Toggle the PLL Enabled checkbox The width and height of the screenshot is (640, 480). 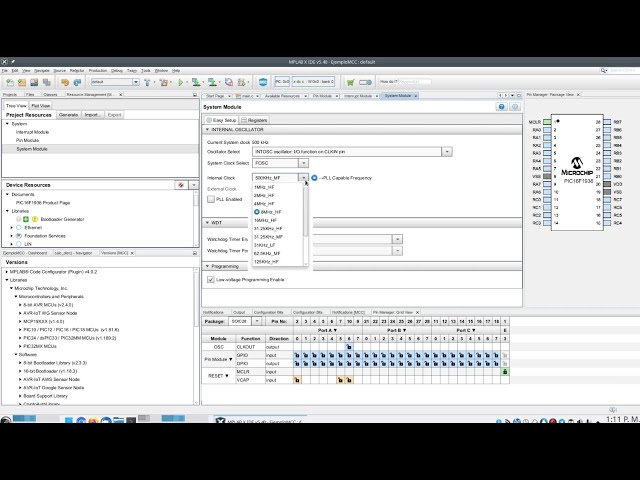pyautogui.click(x=211, y=199)
